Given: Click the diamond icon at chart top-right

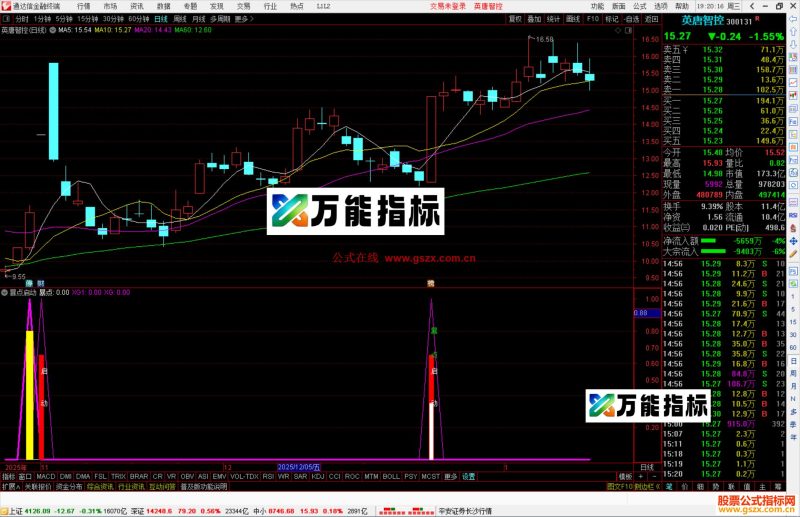Looking at the screenshot, I should pos(618,31).
